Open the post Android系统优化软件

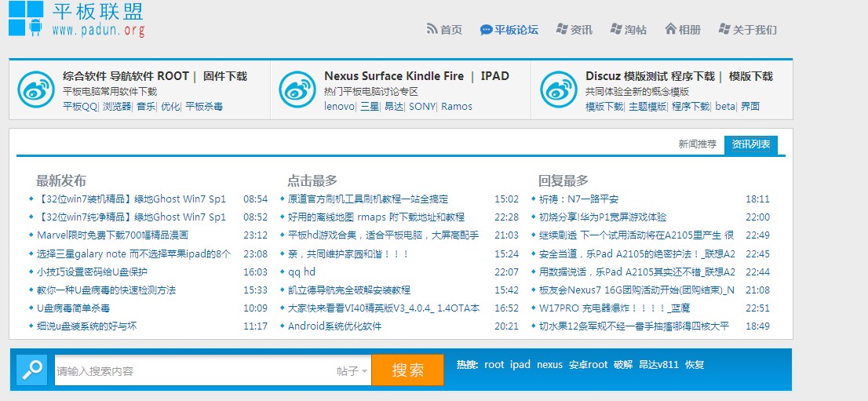[x=334, y=326]
